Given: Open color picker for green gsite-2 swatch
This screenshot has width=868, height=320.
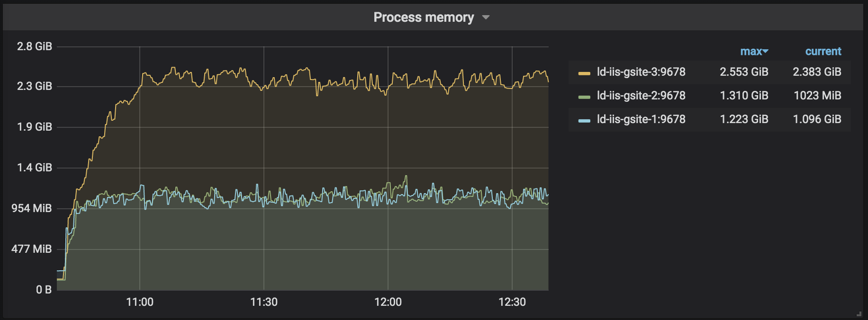Looking at the screenshot, I should pyautogui.click(x=584, y=97).
